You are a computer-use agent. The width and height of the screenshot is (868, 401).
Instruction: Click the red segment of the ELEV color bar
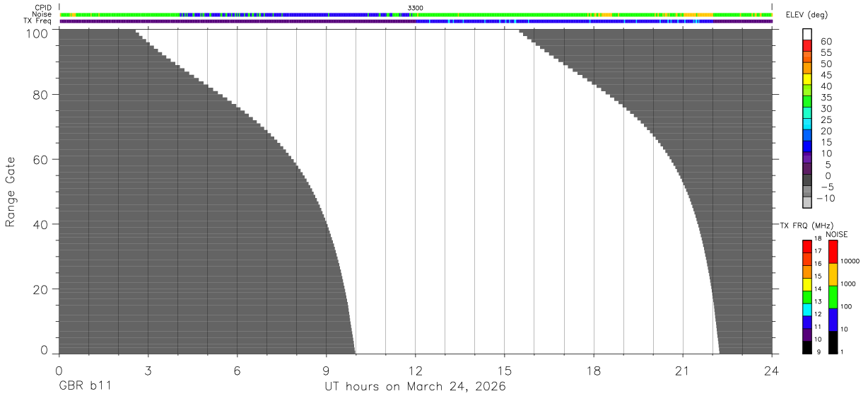click(x=807, y=45)
